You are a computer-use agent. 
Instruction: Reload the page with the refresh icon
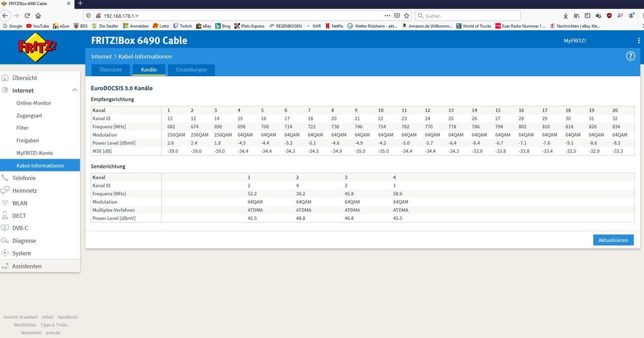(27, 15)
